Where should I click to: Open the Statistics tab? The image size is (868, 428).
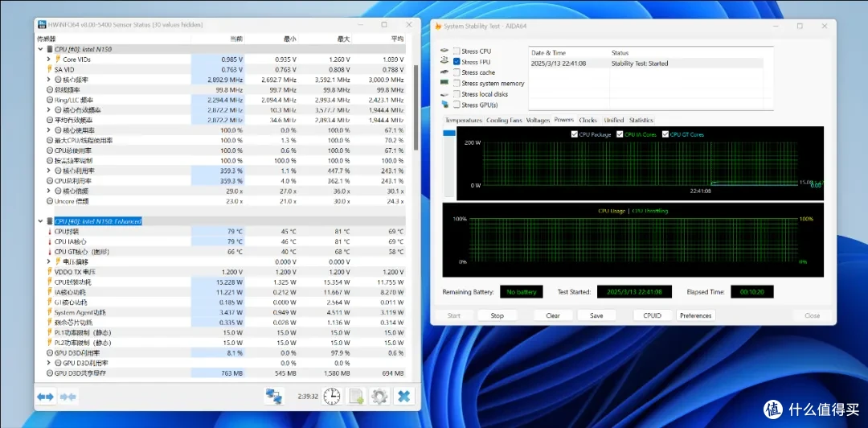641,121
